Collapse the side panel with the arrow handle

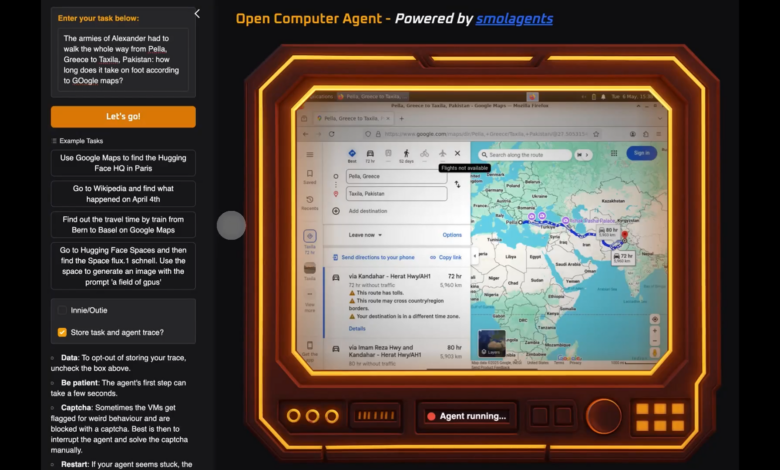tap(475, 256)
